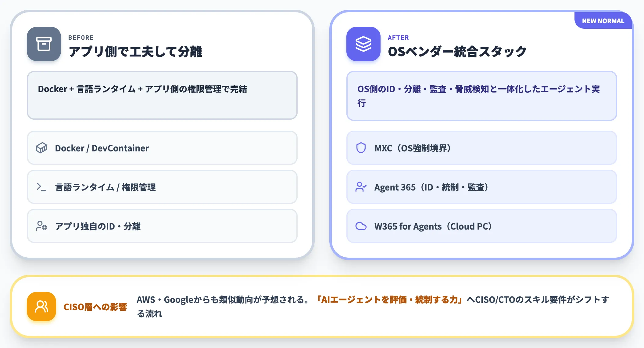Select the 言語ランタイム / 権限管理 row
644x348 pixels.
[x=162, y=187]
